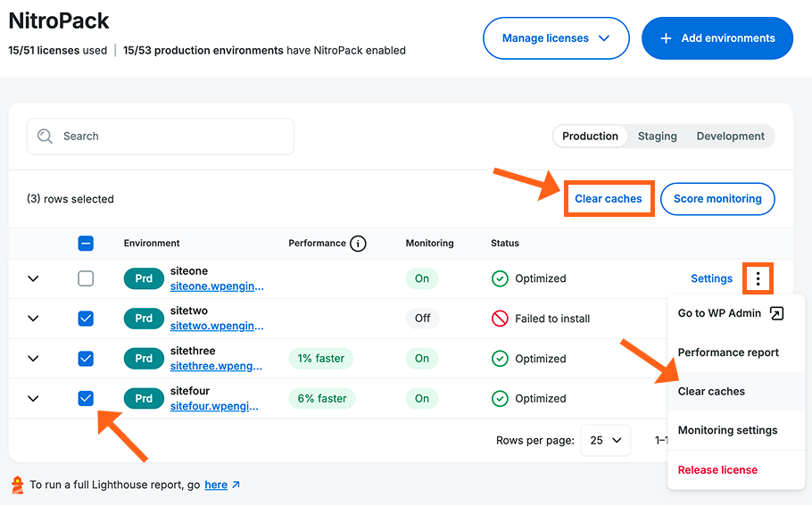This screenshot has width=812, height=506.
Task: Choose Release license in the menu
Action: click(736, 470)
